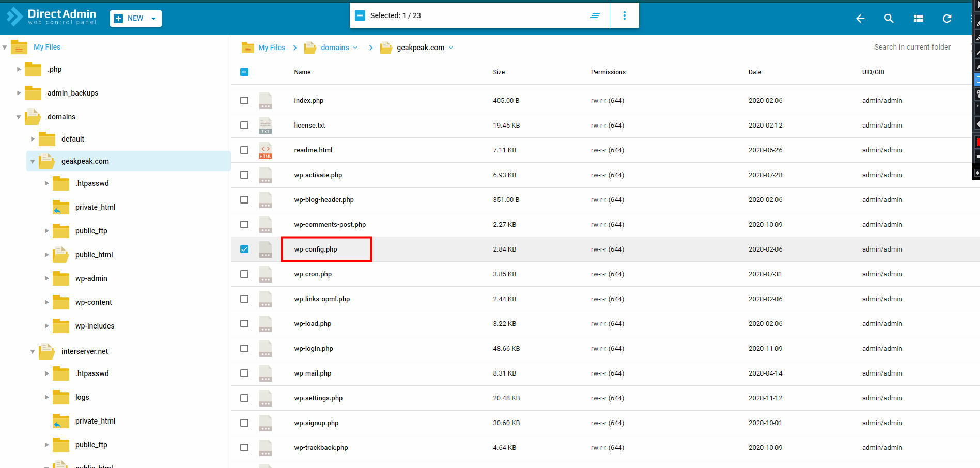
Task: Click the license.txt file icon
Action: 266,126
